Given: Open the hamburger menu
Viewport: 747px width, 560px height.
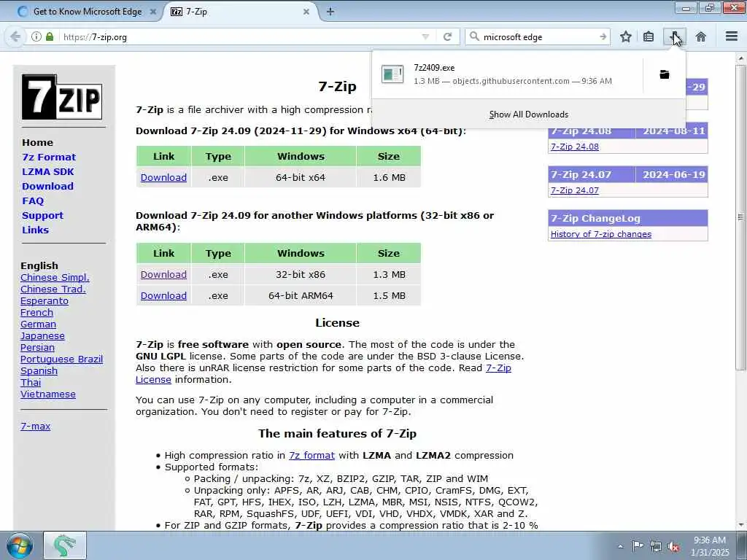Looking at the screenshot, I should [x=732, y=36].
